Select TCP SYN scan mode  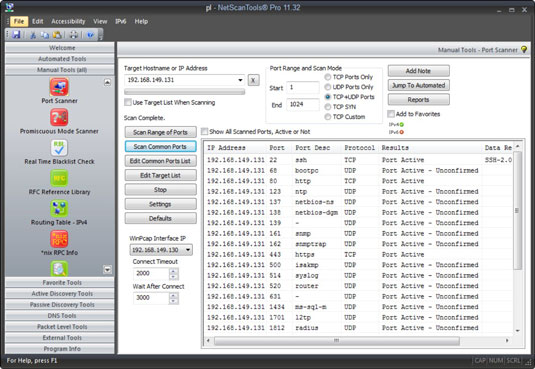(328, 107)
